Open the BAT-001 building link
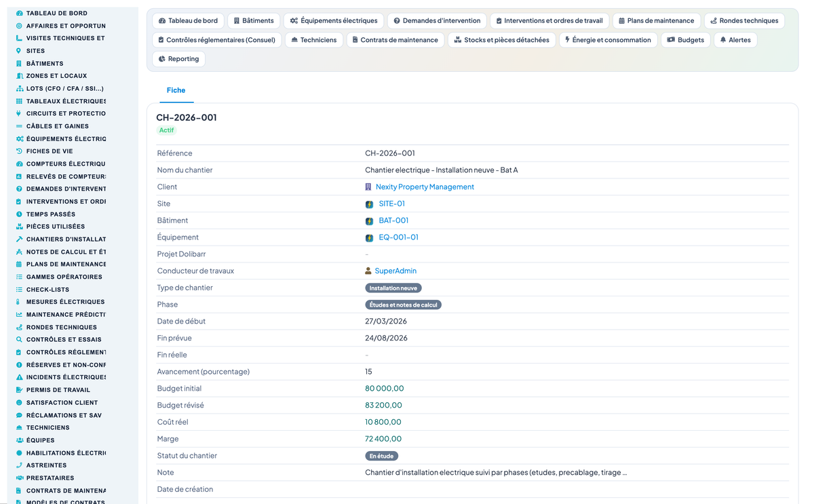The height and width of the screenshot is (504, 814). point(393,220)
